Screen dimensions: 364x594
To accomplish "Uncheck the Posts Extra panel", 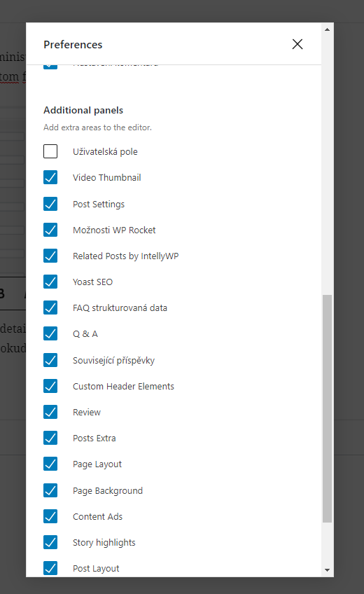I will coord(50,438).
